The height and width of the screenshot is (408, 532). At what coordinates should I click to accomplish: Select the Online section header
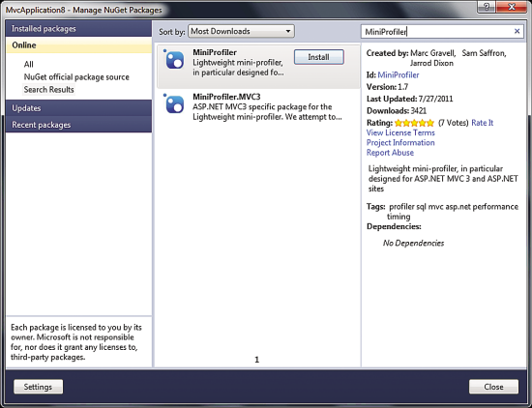point(78,45)
